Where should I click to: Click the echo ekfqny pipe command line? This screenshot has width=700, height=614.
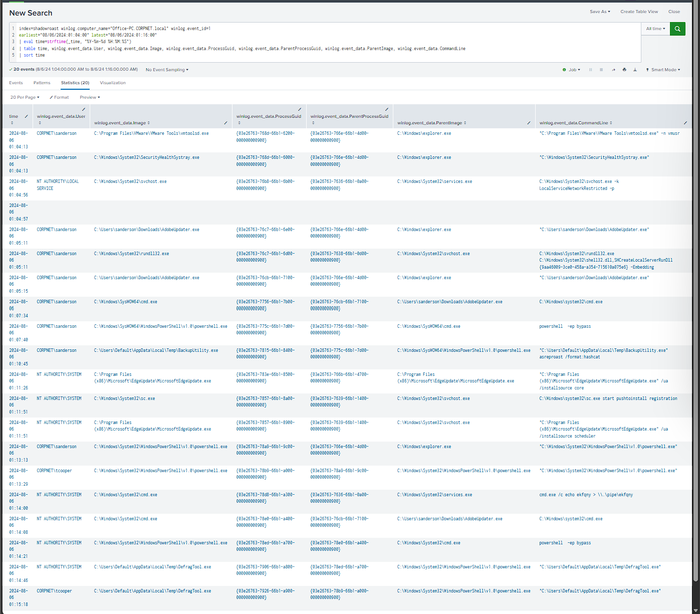586,495
